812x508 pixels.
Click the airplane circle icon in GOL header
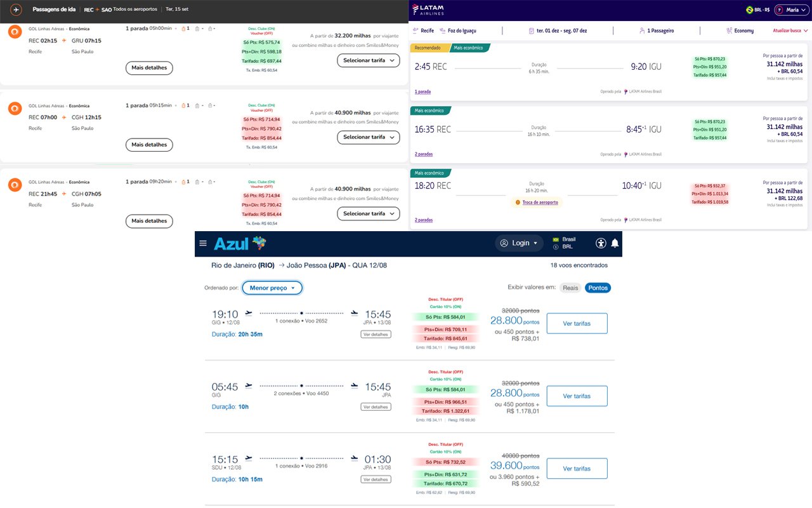16,10
